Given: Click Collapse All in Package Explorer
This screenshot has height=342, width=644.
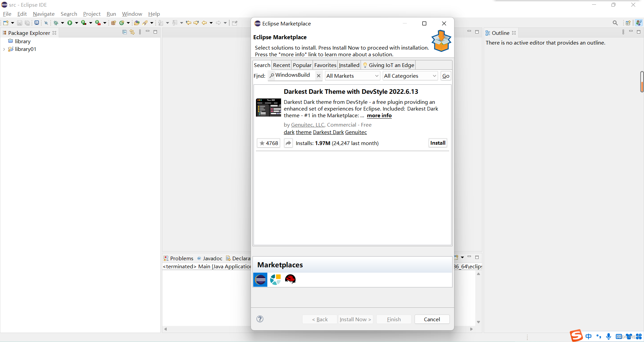Looking at the screenshot, I should [x=124, y=32].
